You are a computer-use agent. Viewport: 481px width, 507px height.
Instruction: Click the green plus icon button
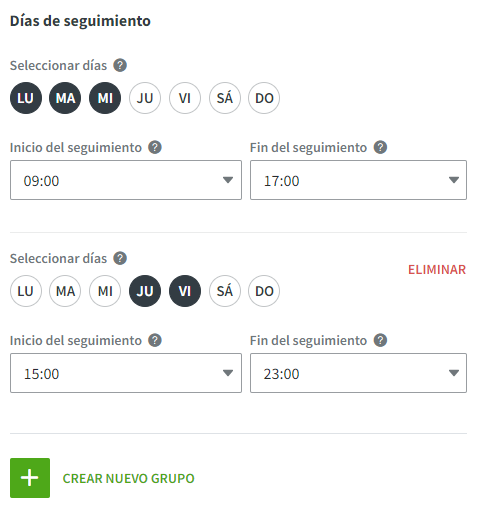tap(30, 478)
